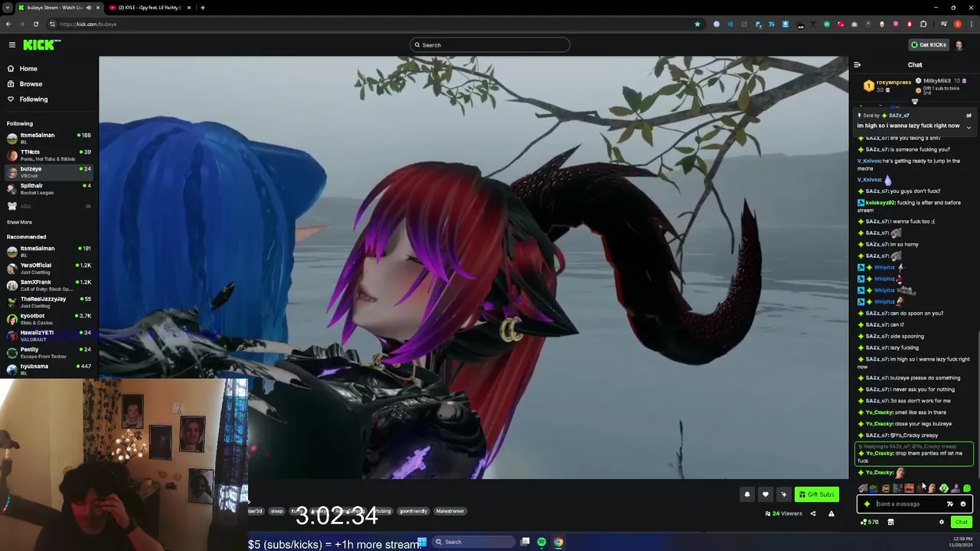Open the Kick hamburger menu
This screenshot has width=980, height=551.
(x=12, y=45)
